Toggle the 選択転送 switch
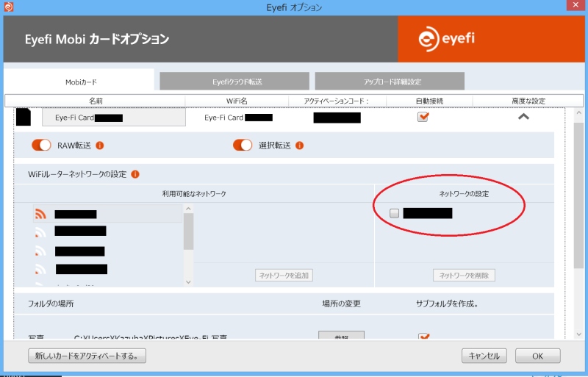 point(243,146)
